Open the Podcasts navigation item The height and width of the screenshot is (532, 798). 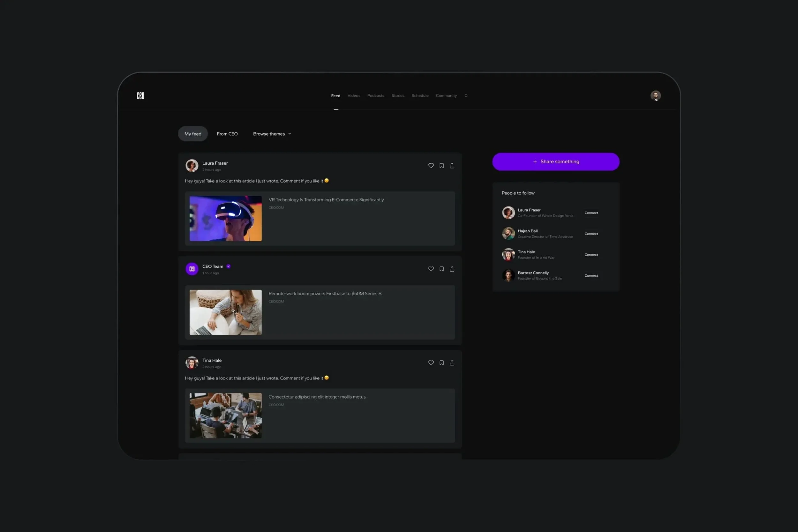[376, 96]
